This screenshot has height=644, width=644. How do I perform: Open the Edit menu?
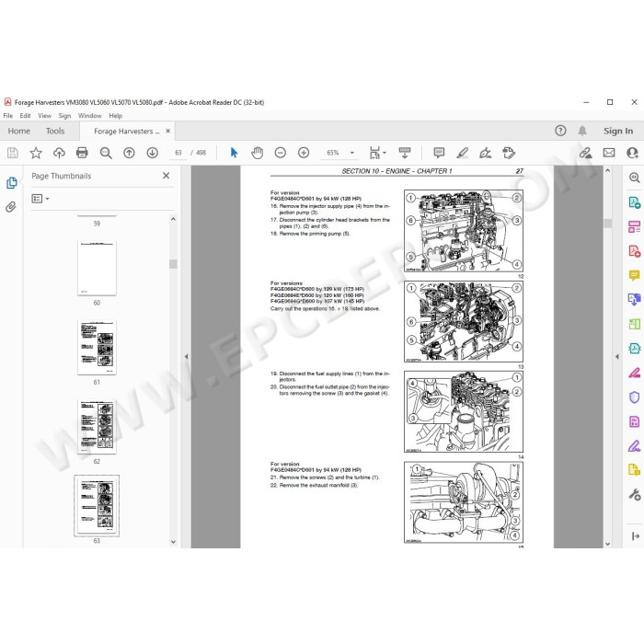tap(25, 116)
